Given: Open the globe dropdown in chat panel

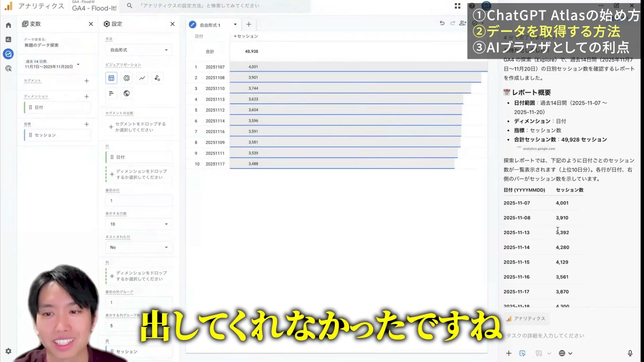Looking at the screenshot, I should pos(566,353).
